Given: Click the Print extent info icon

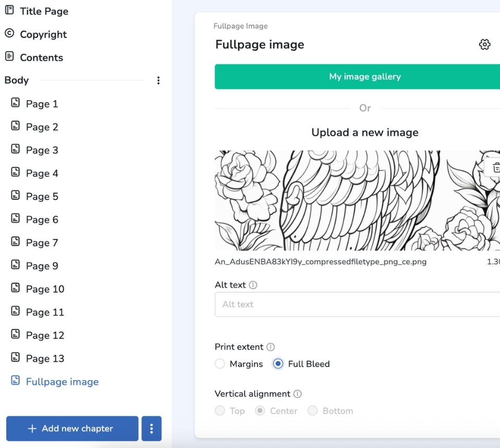Looking at the screenshot, I should (x=270, y=347).
